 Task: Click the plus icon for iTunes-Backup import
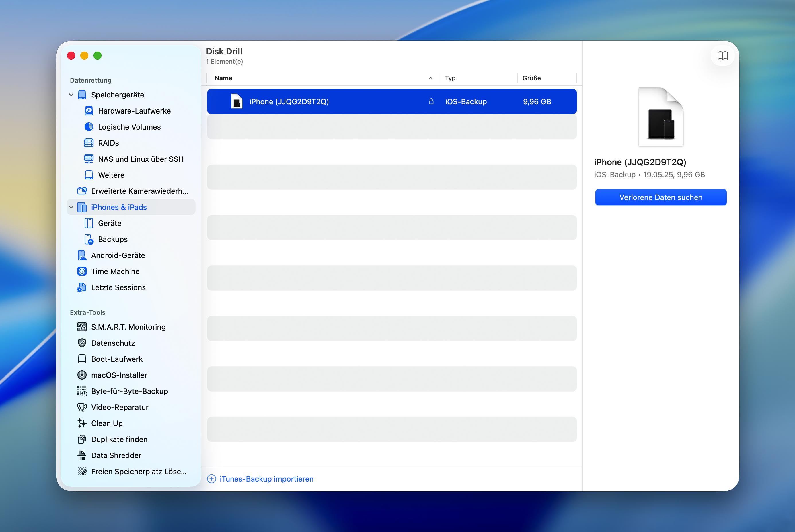coord(211,479)
